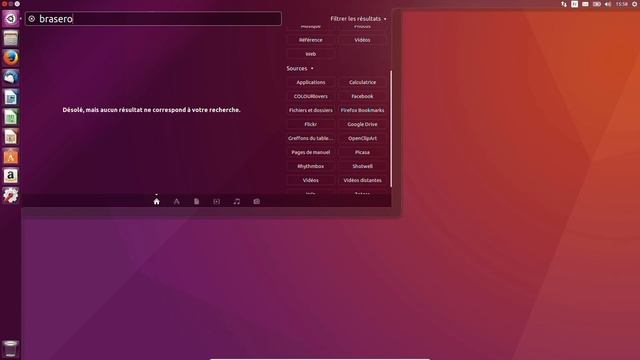Collapse the Sources filter section

coord(300,69)
